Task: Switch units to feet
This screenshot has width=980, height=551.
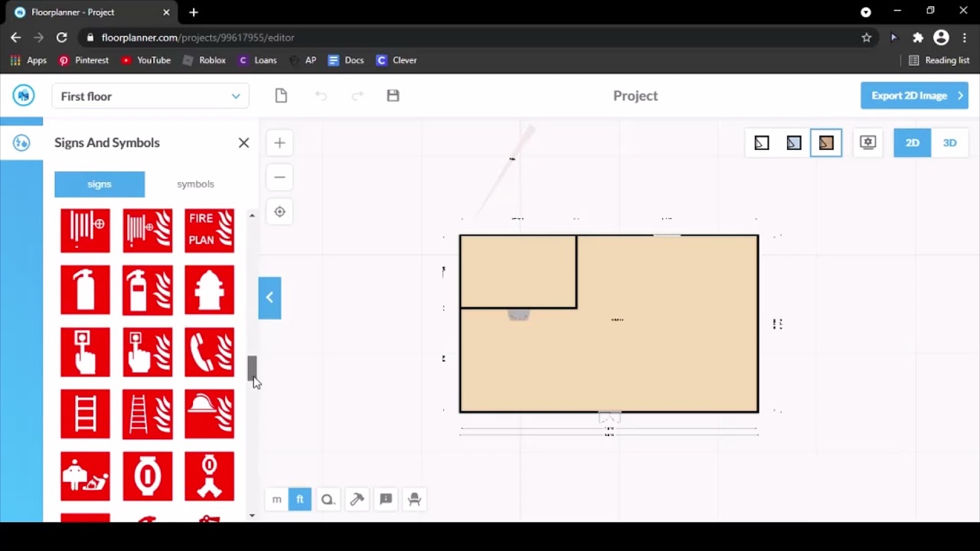Action: click(299, 500)
